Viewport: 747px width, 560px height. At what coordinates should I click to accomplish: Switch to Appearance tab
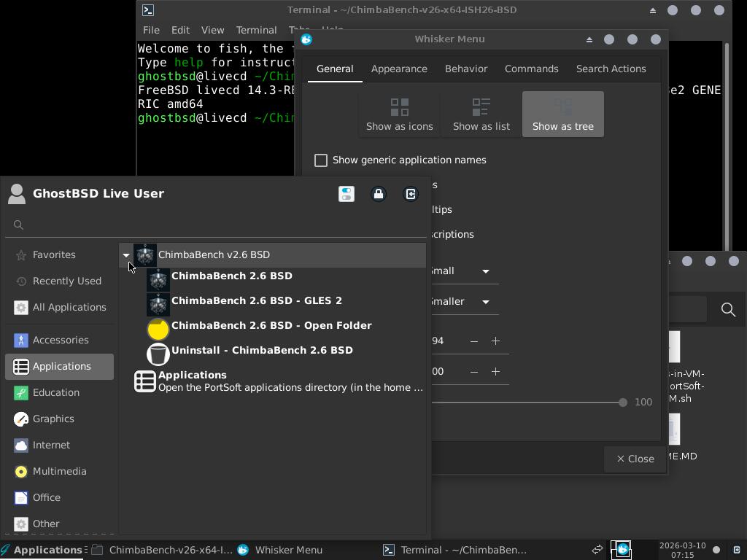coord(399,69)
